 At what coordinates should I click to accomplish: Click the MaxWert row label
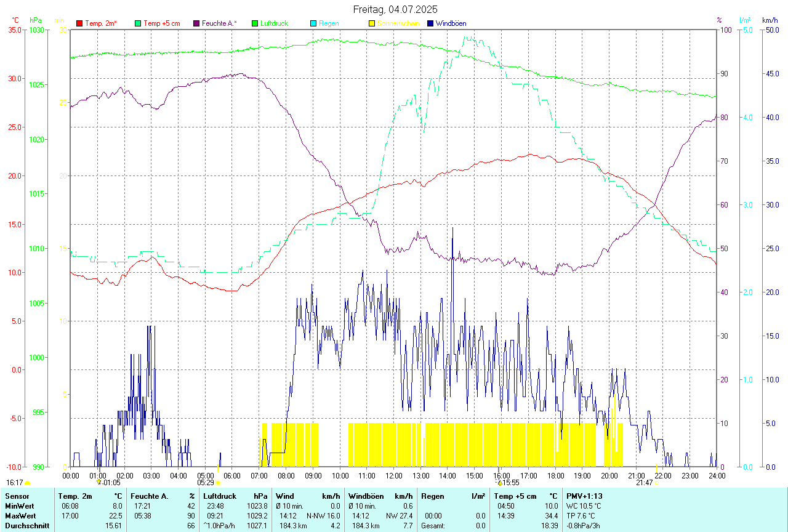pyautogui.click(x=20, y=515)
